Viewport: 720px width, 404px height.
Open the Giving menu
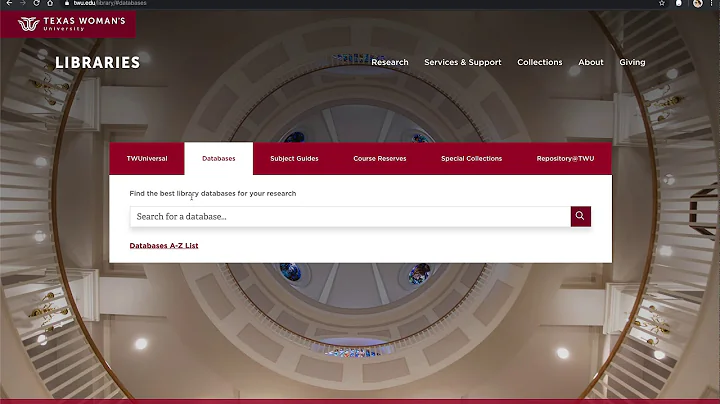coord(632,62)
